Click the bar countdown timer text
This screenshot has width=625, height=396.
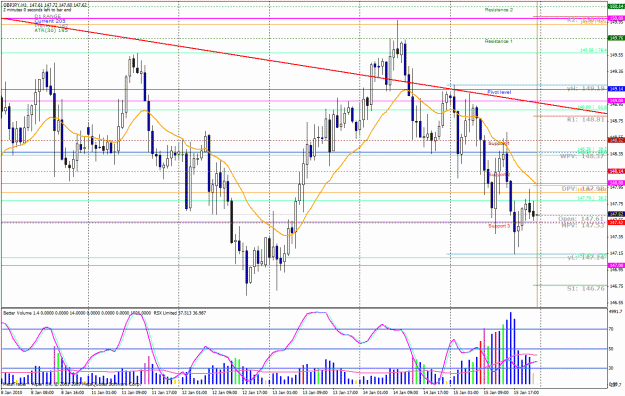tap(37, 10)
